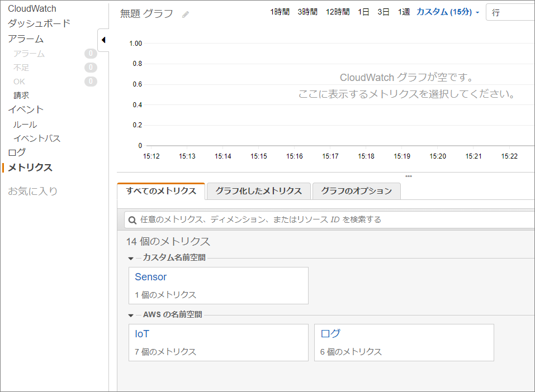The image size is (535, 392).
Task: Switch to すべてのメトリクス tab
Action: tap(161, 191)
